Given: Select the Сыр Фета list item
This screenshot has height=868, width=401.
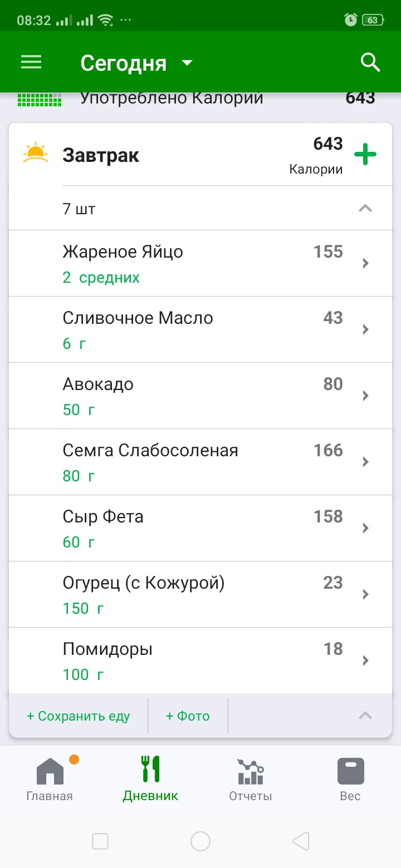Looking at the screenshot, I should [x=200, y=528].
